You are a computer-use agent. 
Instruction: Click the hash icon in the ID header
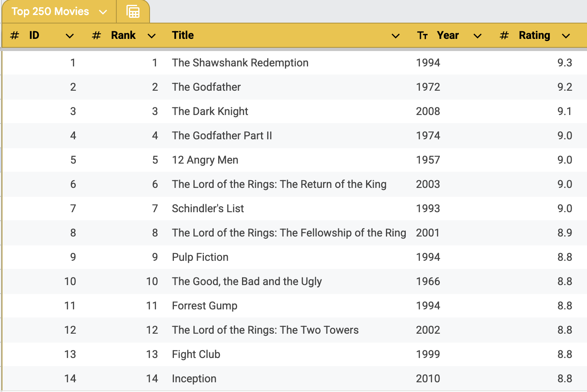pos(14,35)
